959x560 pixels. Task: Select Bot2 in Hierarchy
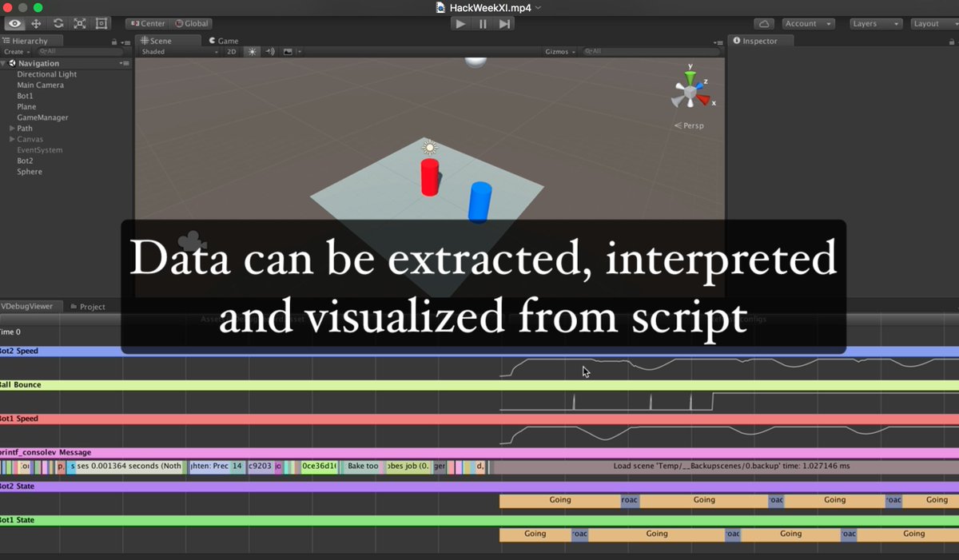point(26,161)
